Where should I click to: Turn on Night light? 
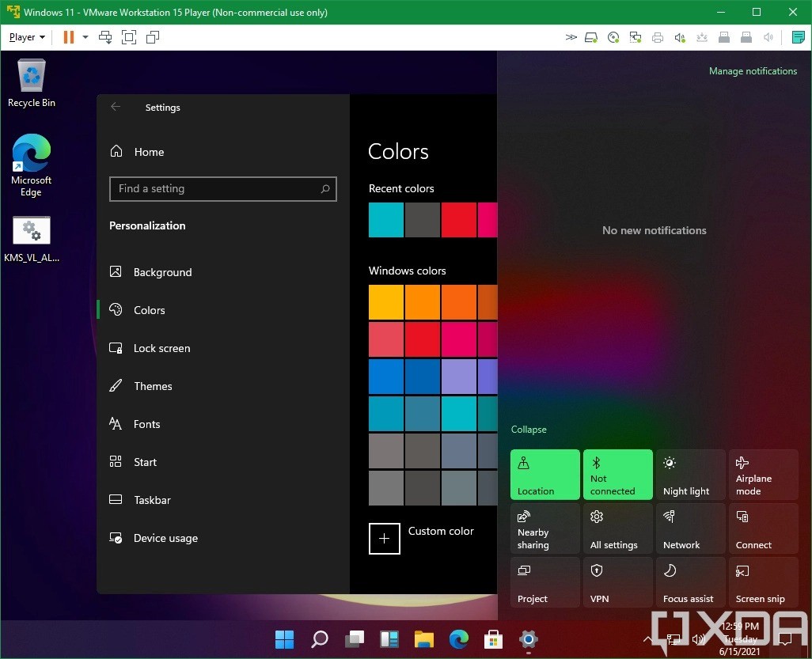(x=690, y=475)
